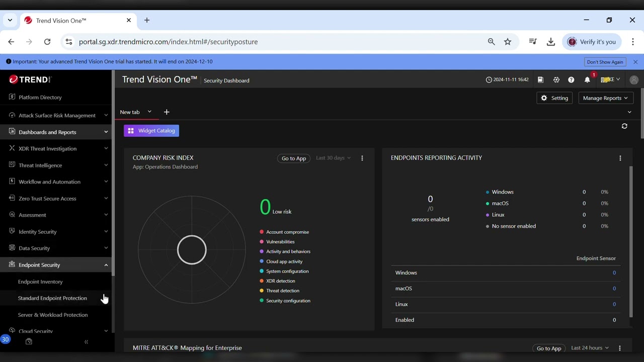Bookmark this page with the star icon
Screen dimensions: 644x362
pyautogui.click(x=508, y=42)
